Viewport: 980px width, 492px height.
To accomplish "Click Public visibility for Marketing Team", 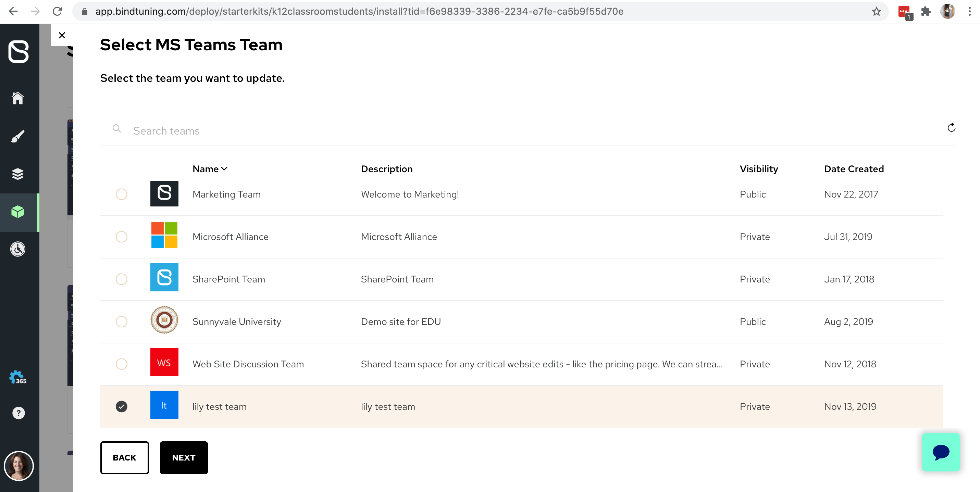I will click(753, 194).
